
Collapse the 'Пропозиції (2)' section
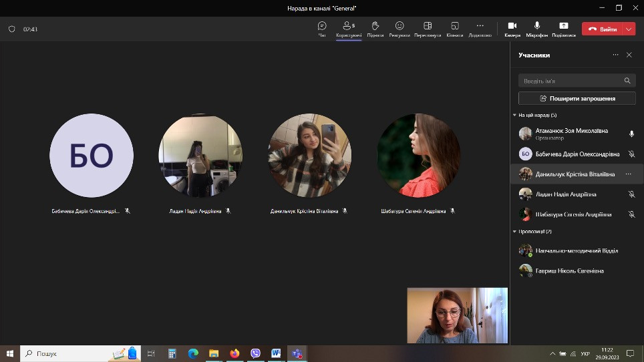coord(514,232)
